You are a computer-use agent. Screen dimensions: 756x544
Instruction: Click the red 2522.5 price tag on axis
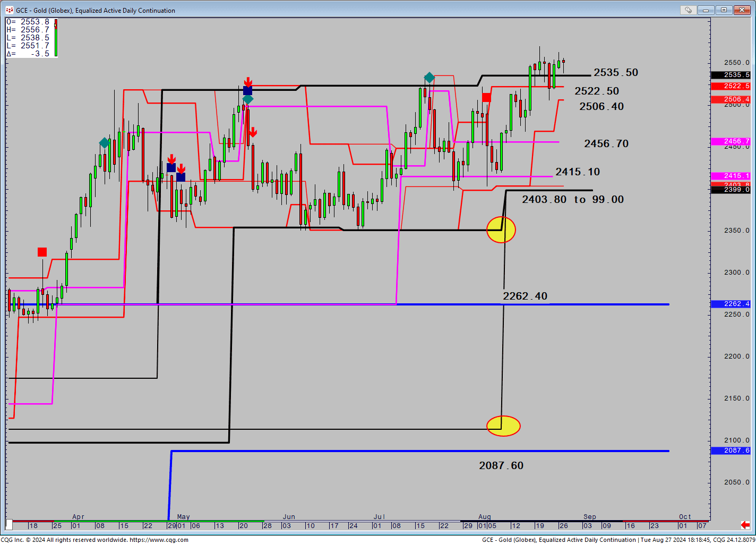coord(731,86)
